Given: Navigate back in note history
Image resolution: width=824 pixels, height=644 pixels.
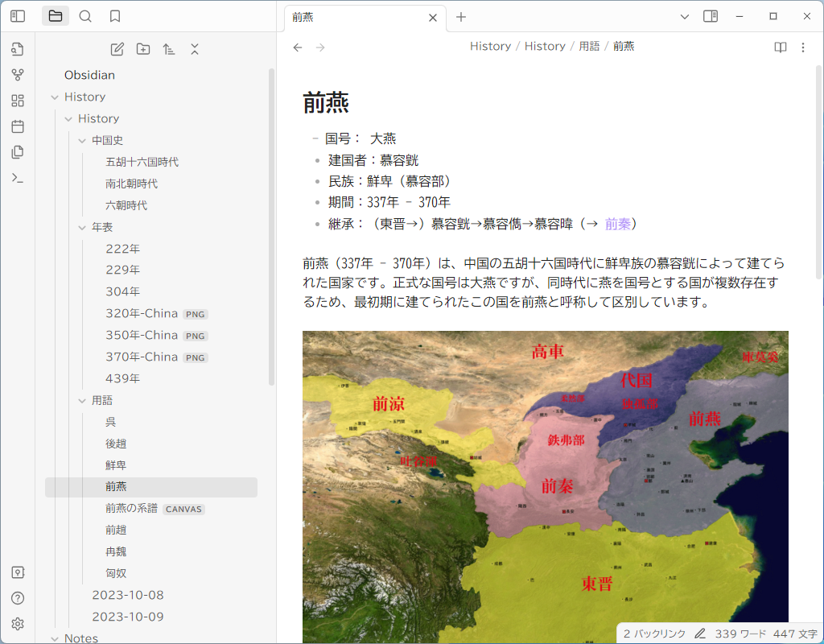Looking at the screenshot, I should 298,47.
